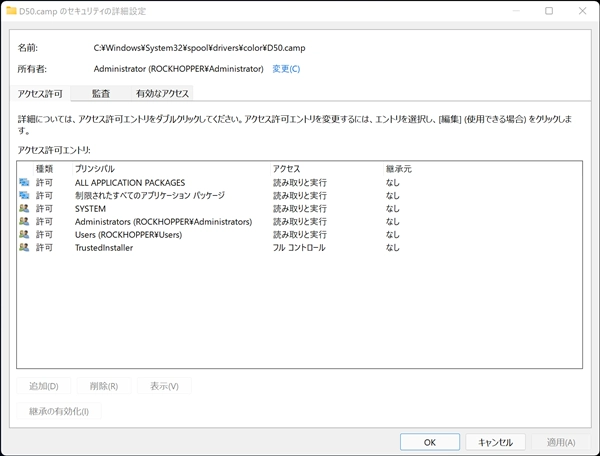600x456 pixels.
Task: Click the 適用(A) button
Action: (561, 442)
